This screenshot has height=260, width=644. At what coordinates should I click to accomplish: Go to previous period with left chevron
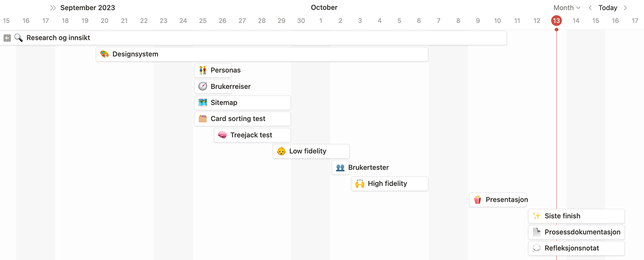(590, 8)
